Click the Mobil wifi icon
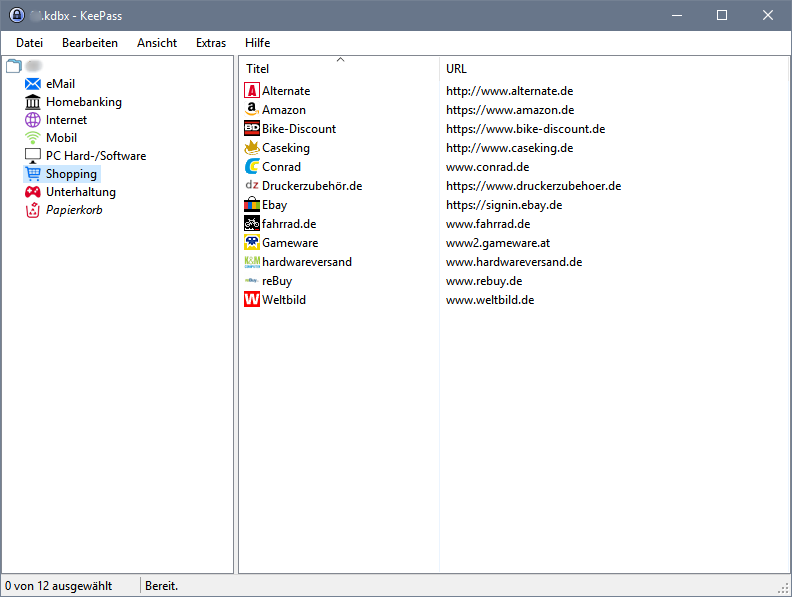The height and width of the screenshot is (597, 792). click(x=33, y=137)
